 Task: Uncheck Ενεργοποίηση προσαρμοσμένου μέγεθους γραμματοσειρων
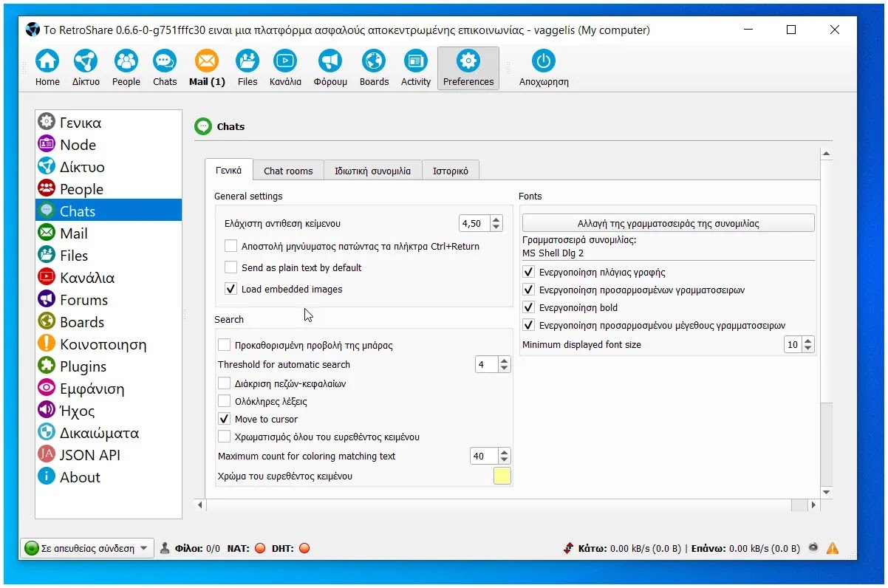point(528,325)
